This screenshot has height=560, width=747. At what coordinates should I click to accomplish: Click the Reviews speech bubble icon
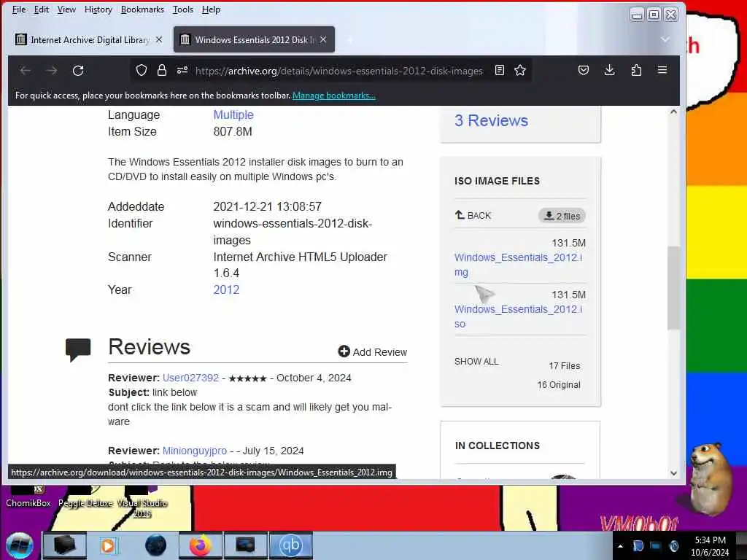click(x=77, y=350)
